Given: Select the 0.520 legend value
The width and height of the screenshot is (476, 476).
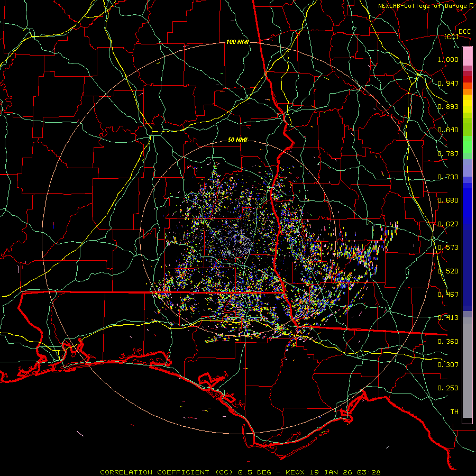Looking at the screenshot, I should coord(448,271).
